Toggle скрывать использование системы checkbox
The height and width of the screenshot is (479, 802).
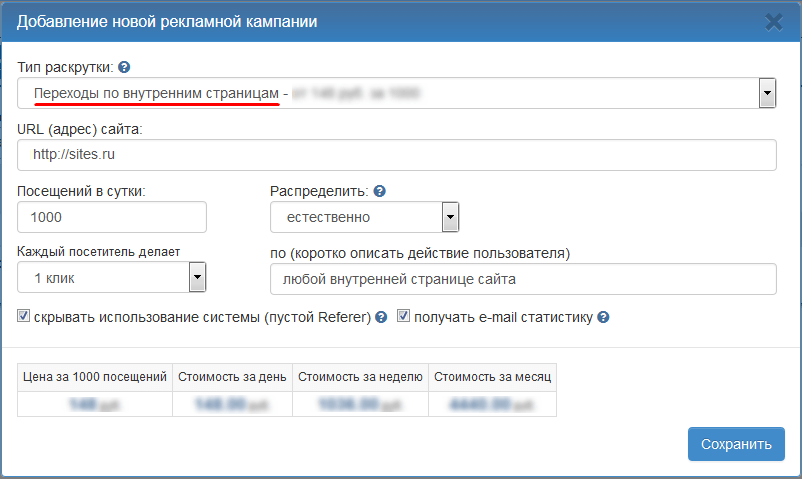(24, 317)
